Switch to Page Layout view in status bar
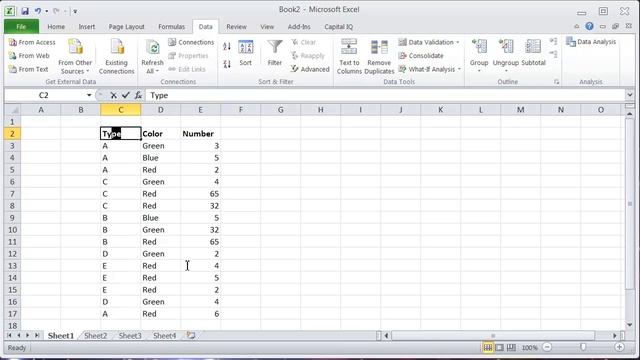 point(500,348)
